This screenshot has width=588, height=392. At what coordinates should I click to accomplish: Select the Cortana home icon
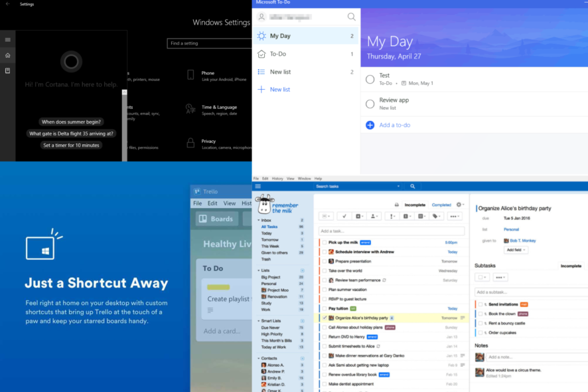(7, 55)
